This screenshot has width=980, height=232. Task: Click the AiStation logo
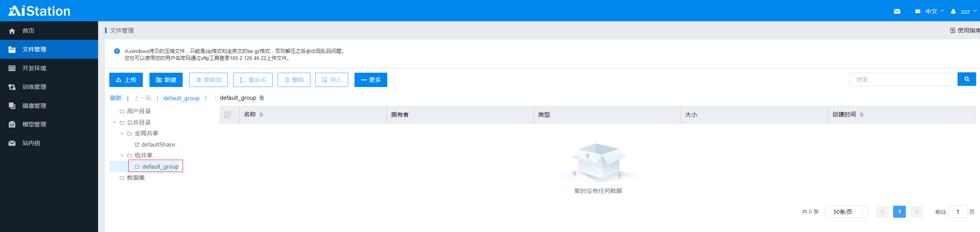39,11
